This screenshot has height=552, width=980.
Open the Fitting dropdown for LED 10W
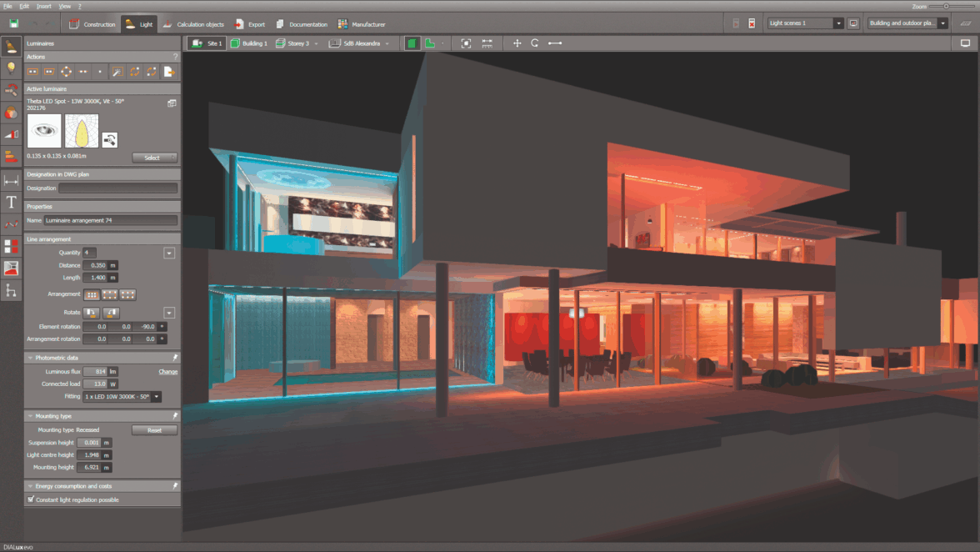pos(156,397)
